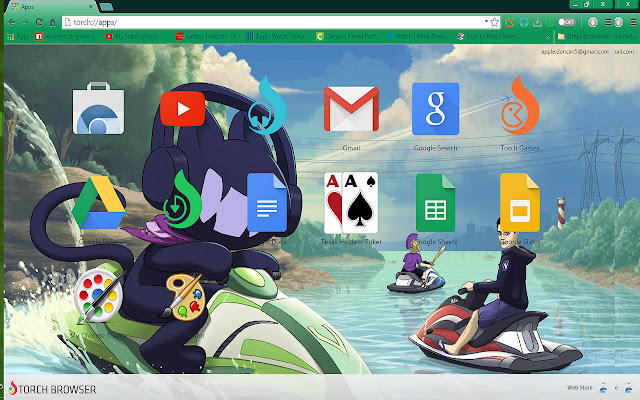
Task: Close the Apps tab
Action: click(91, 7)
